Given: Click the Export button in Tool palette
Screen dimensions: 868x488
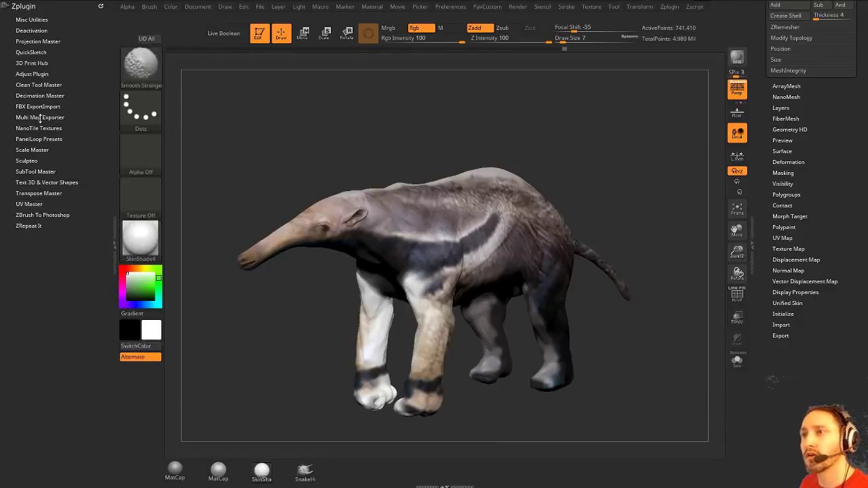Looking at the screenshot, I should 781,335.
